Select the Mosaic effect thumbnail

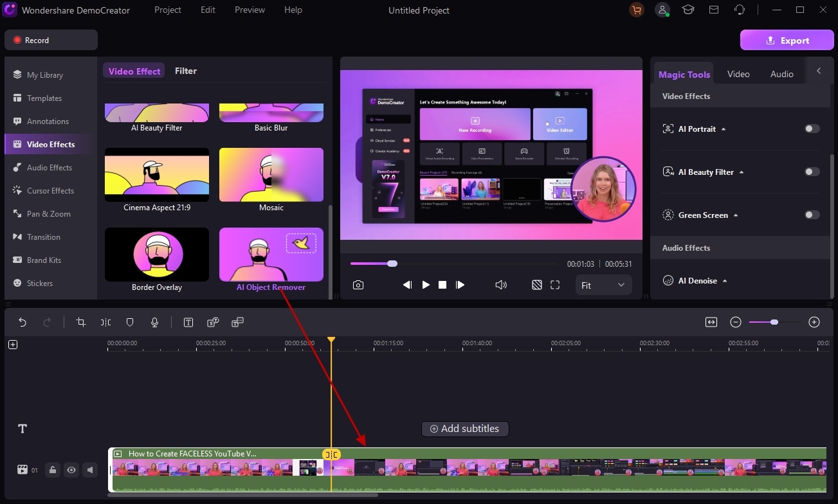(x=271, y=175)
